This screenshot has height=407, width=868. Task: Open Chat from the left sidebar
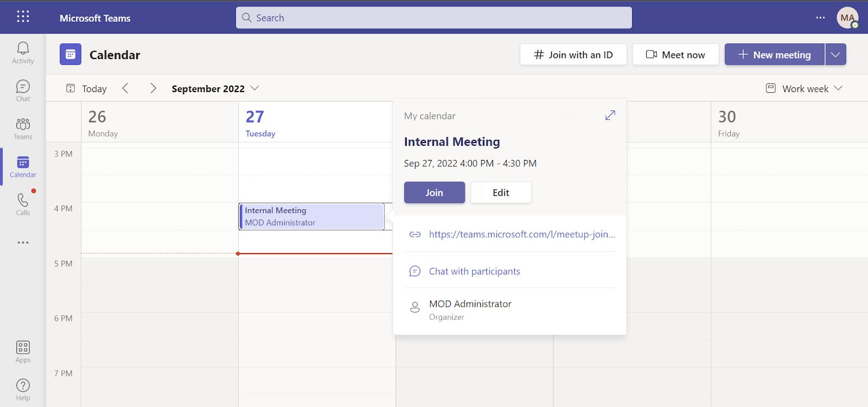pos(23,91)
